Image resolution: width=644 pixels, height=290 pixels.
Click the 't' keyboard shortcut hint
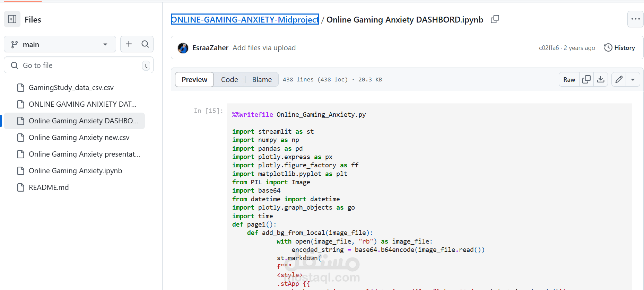click(146, 65)
